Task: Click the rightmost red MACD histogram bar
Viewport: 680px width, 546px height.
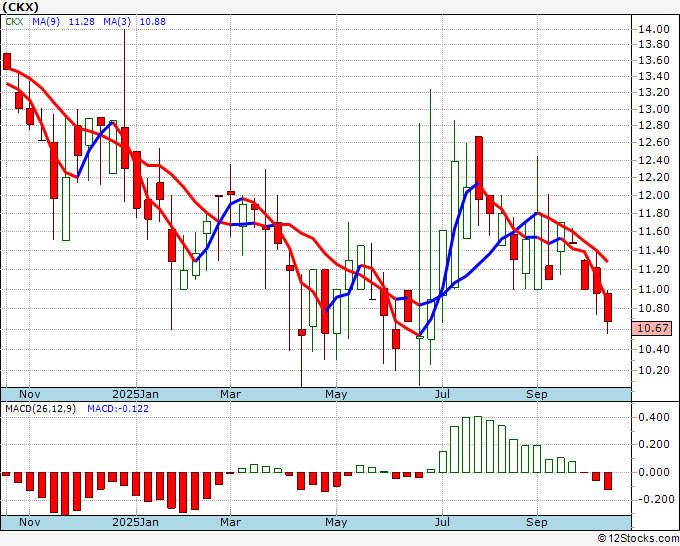Action: [x=608, y=480]
